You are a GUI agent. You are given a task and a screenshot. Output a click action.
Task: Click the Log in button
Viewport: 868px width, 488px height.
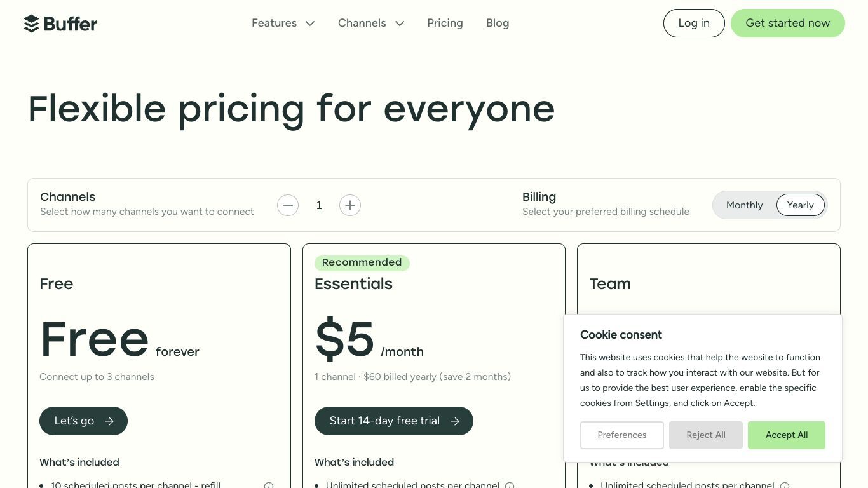pos(694,23)
